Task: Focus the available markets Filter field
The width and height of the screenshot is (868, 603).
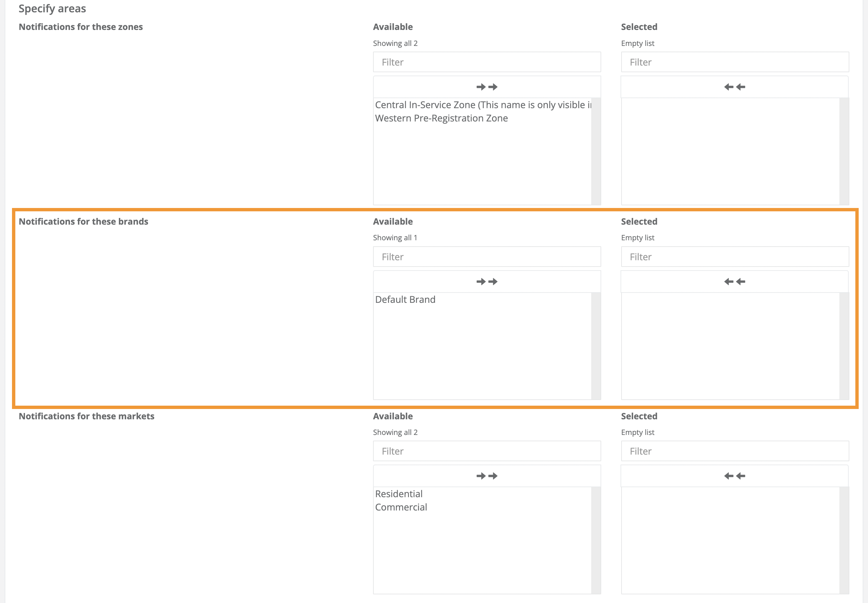Action: pos(487,451)
